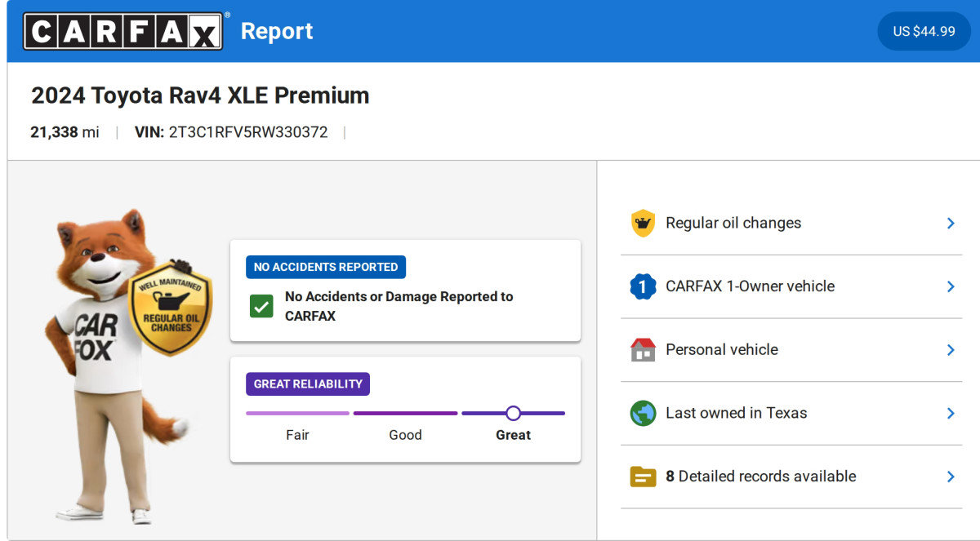Screen dimensions: 980x541
Task: Expand Last owned in Texas chevron
Action: tap(951, 413)
